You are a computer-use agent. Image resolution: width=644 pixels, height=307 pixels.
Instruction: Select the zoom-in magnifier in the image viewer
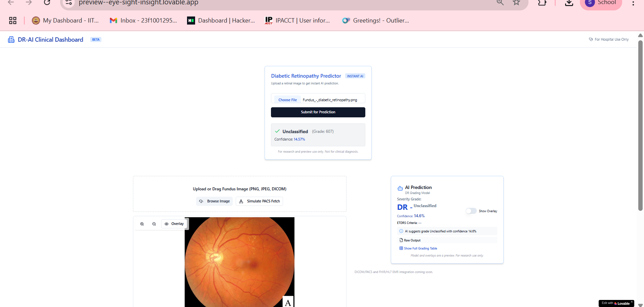click(x=142, y=224)
